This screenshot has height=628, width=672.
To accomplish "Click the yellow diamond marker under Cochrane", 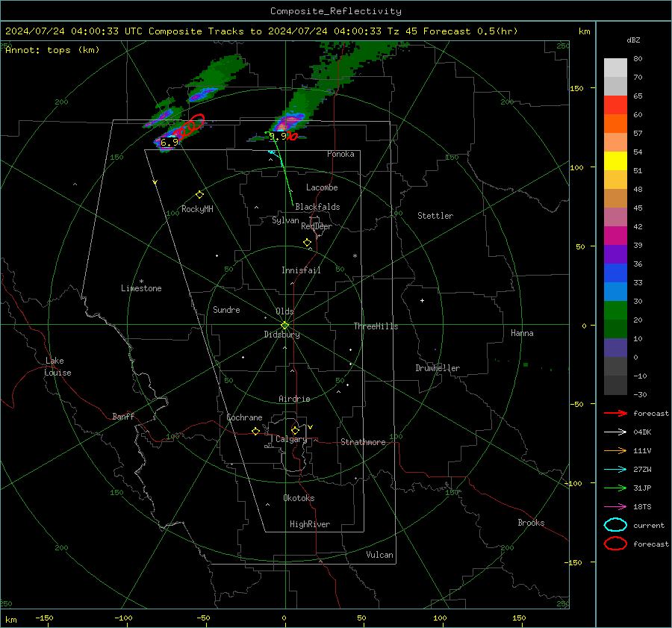I will pos(256,431).
